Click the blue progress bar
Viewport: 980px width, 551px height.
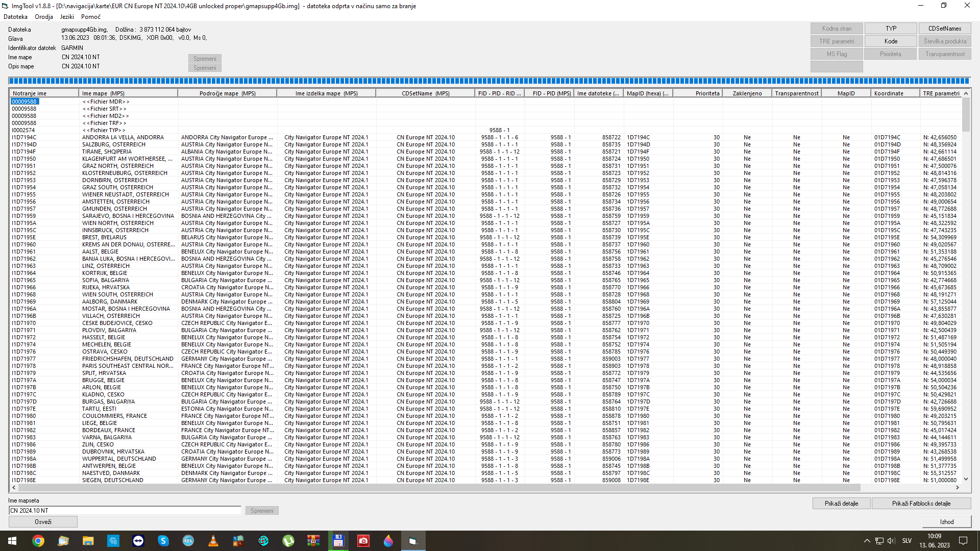(x=489, y=81)
